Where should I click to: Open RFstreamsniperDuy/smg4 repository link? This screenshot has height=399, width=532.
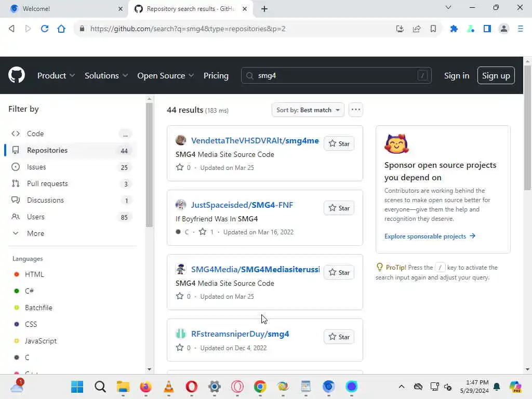pos(240,334)
